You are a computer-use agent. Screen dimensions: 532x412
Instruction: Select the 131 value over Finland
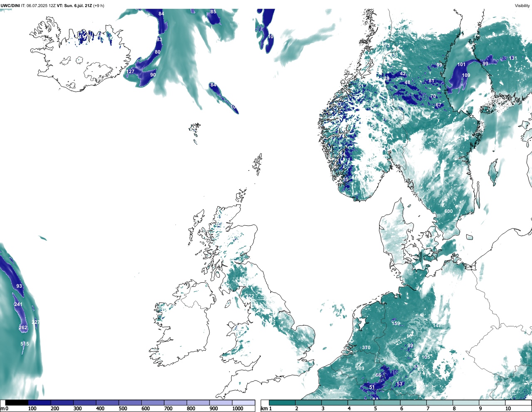pyautogui.click(x=513, y=58)
